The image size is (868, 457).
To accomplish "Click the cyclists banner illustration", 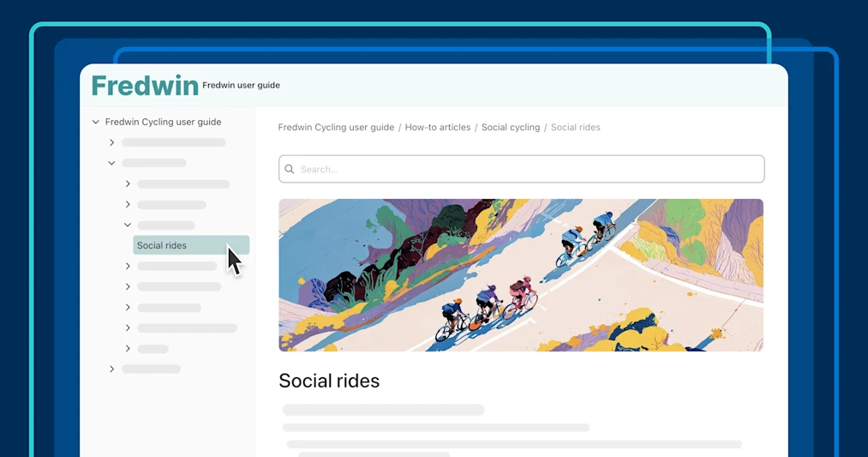I will coord(521,275).
